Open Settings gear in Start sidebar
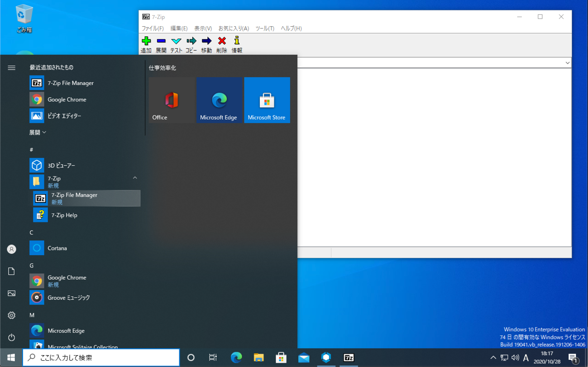Image resolution: width=588 pixels, height=367 pixels. pos(11,315)
